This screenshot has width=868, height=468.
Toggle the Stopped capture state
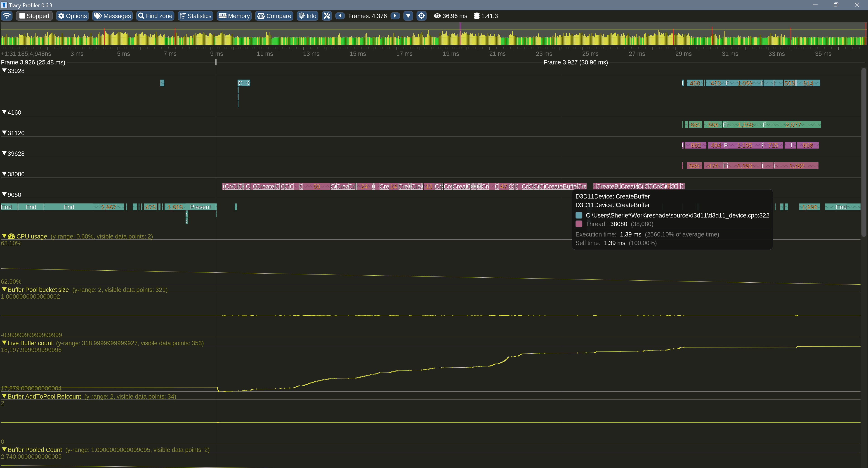34,16
